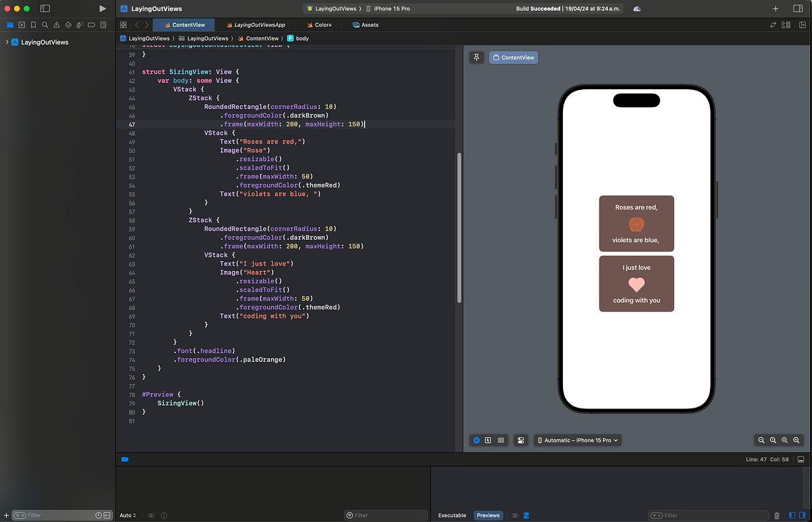Open the Report navigator

[104, 24]
